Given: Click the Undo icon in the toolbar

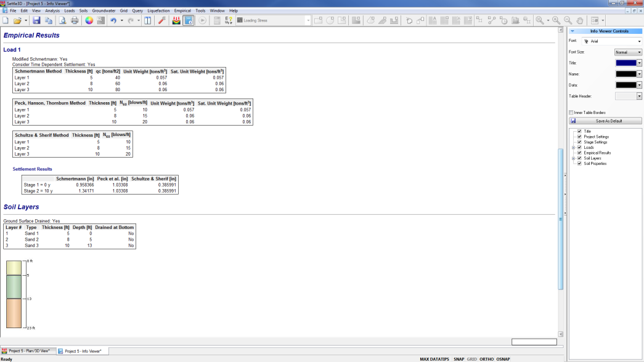Looking at the screenshot, I should click(x=113, y=20).
